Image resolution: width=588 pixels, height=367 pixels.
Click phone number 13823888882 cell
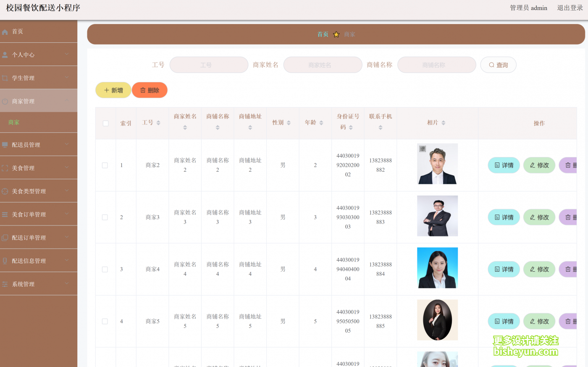click(x=381, y=165)
